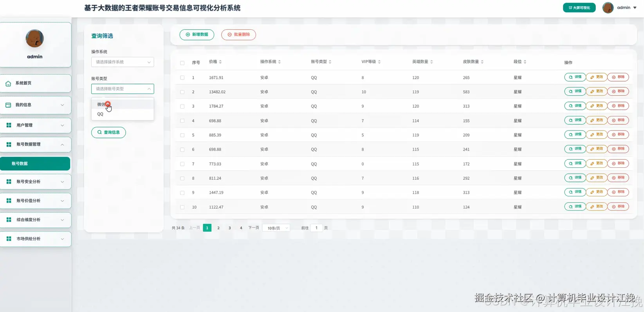This screenshot has height=312, width=644.
Task: Click 详情 for row 9 price 1447.19
Action: coord(575,192)
